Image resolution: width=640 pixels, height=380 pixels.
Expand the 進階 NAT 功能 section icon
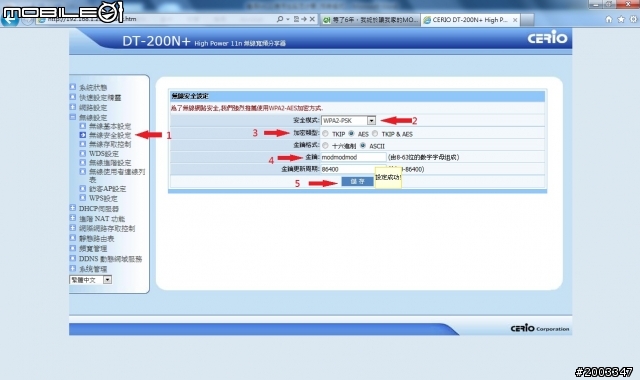[73, 218]
